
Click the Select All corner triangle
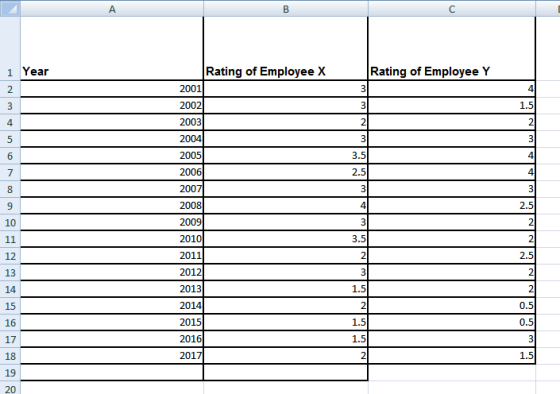pos(10,9)
